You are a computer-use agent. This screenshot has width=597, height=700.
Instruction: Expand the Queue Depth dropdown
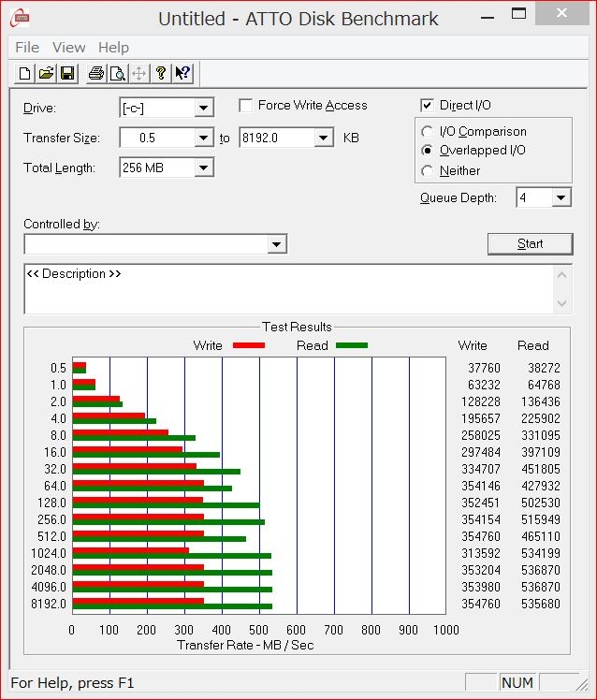tap(561, 197)
